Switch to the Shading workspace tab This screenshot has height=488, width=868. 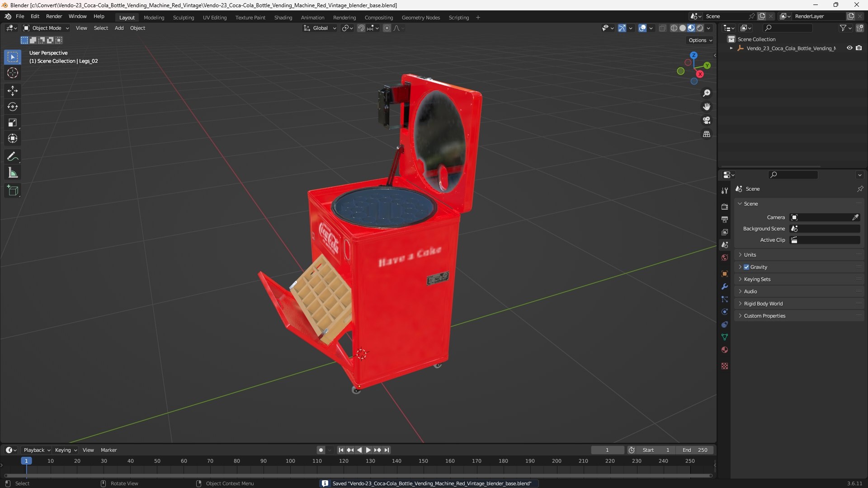click(283, 18)
